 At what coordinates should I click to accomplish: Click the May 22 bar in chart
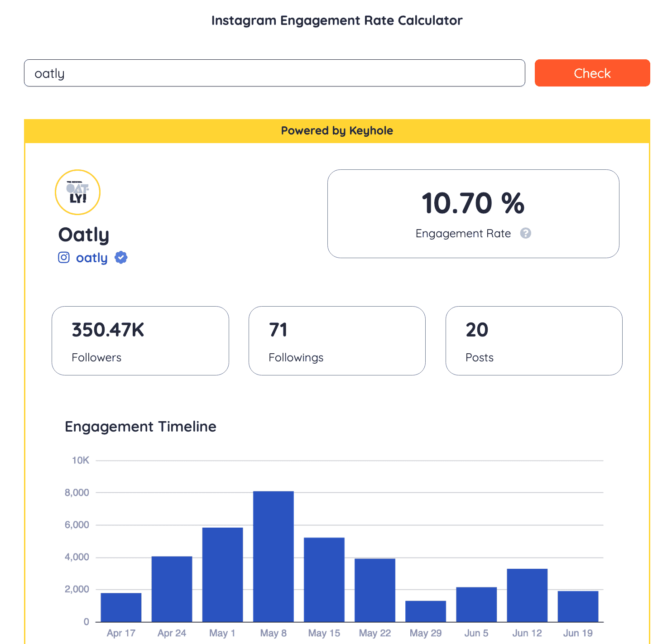375,590
